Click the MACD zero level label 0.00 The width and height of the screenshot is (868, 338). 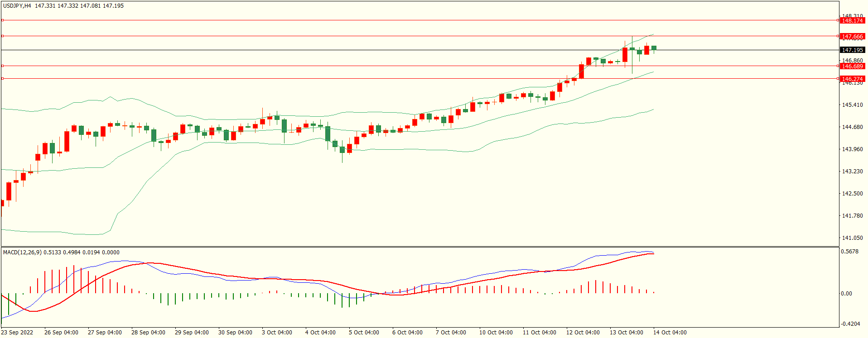point(847,293)
